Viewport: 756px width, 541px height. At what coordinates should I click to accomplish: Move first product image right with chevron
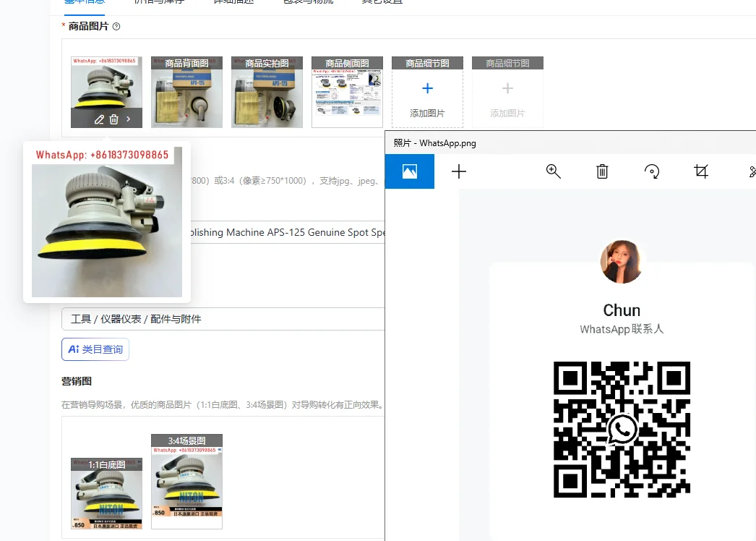(128, 119)
